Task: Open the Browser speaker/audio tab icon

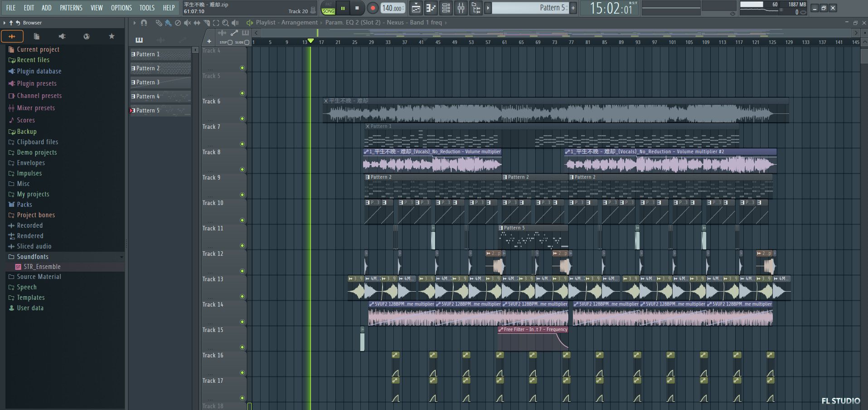Action: tap(62, 36)
